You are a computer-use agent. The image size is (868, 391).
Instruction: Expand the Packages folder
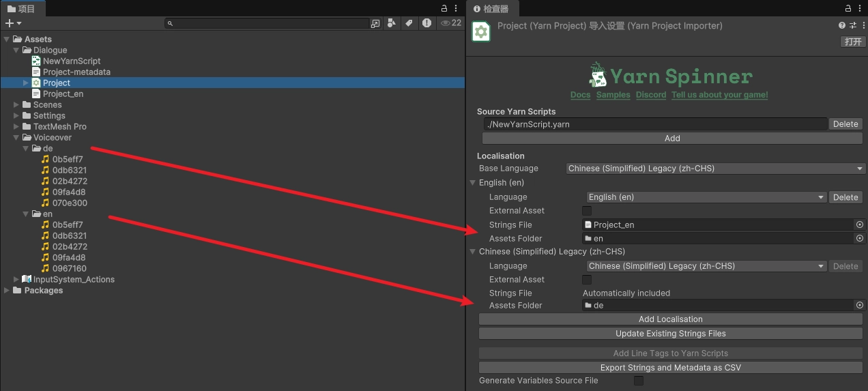point(7,290)
